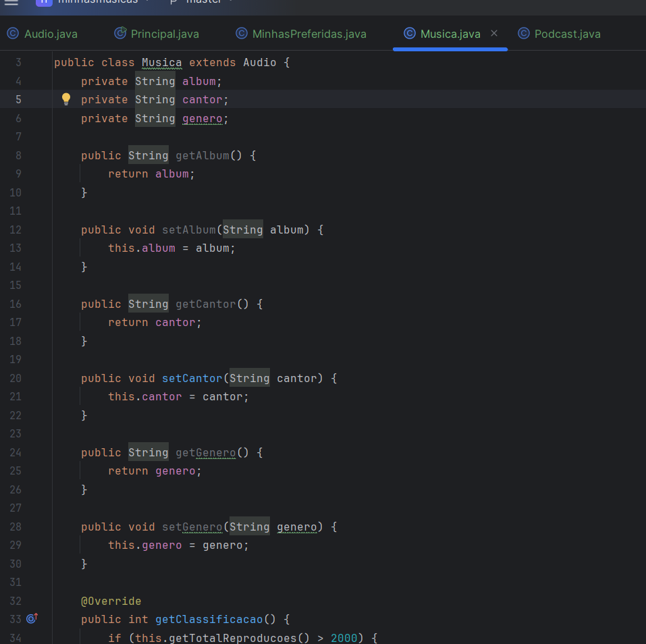This screenshot has width=646, height=644.
Task: Select the getAlbum method name
Action: point(203,156)
